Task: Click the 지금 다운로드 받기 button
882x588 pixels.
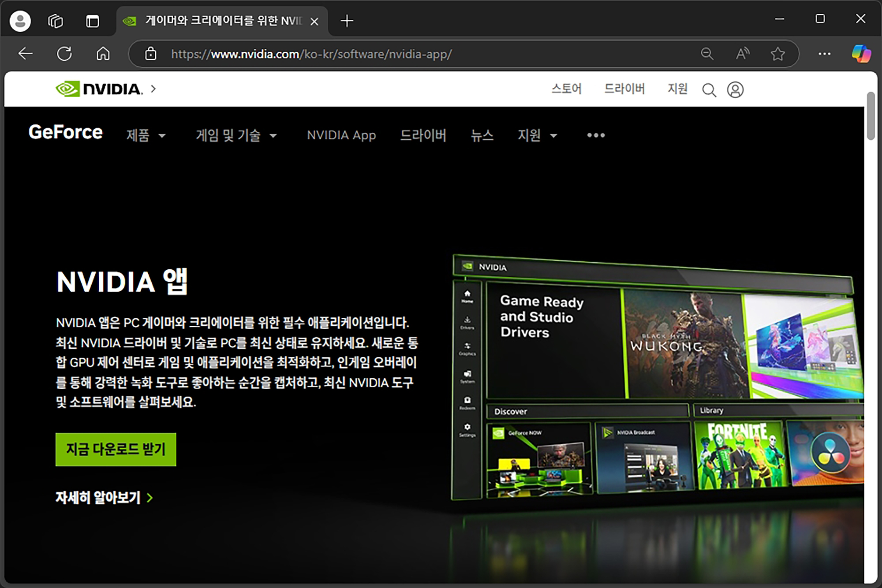Action: click(116, 449)
